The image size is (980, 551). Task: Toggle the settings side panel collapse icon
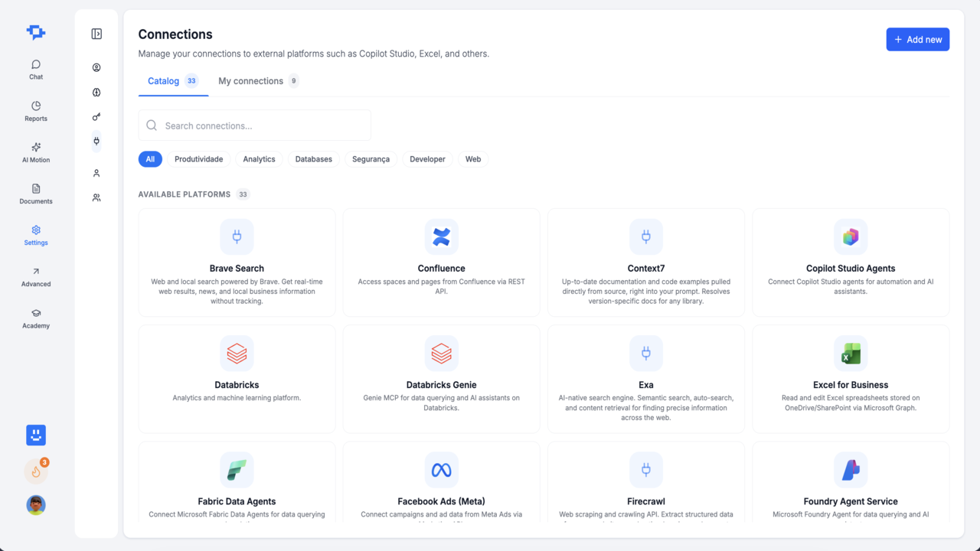tap(96, 34)
